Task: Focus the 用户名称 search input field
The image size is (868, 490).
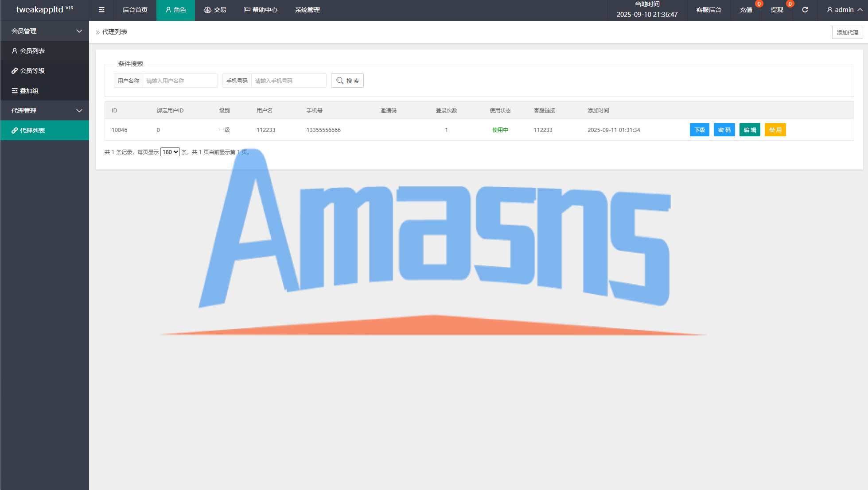Action: [x=180, y=81]
